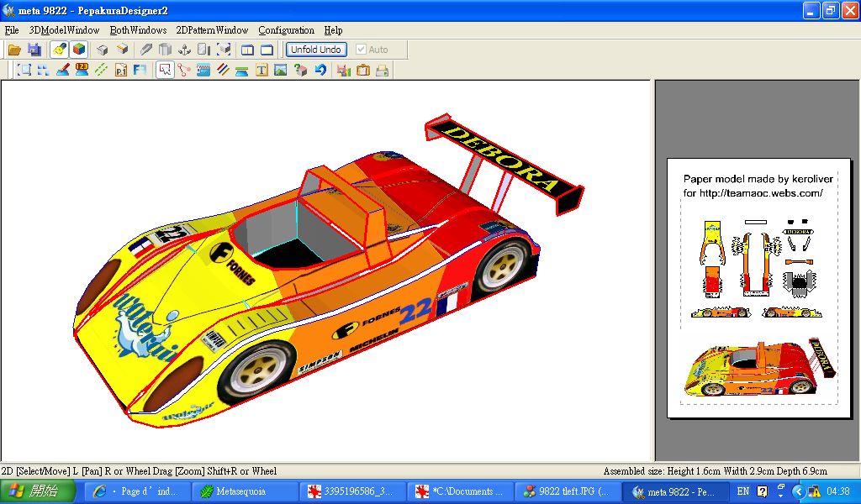Toggle the colored cube texture button
This screenshot has height=504, width=861.
pyautogui.click(x=78, y=50)
